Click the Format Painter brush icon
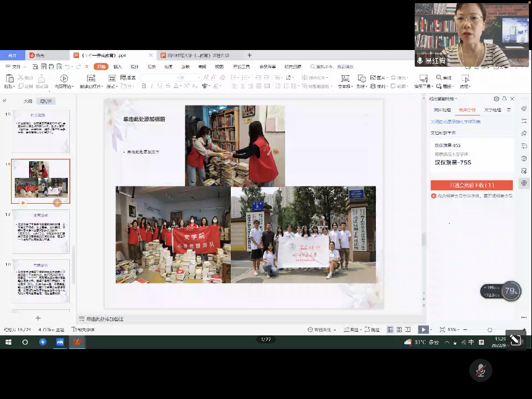This screenshot has height=399, width=532. click(x=42, y=79)
